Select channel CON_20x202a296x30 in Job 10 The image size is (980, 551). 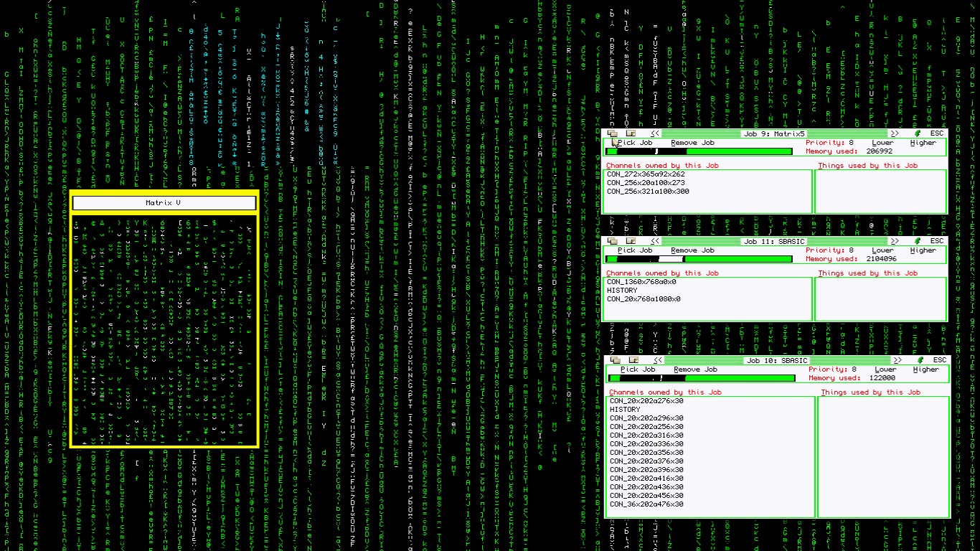click(x=646, y=418)
